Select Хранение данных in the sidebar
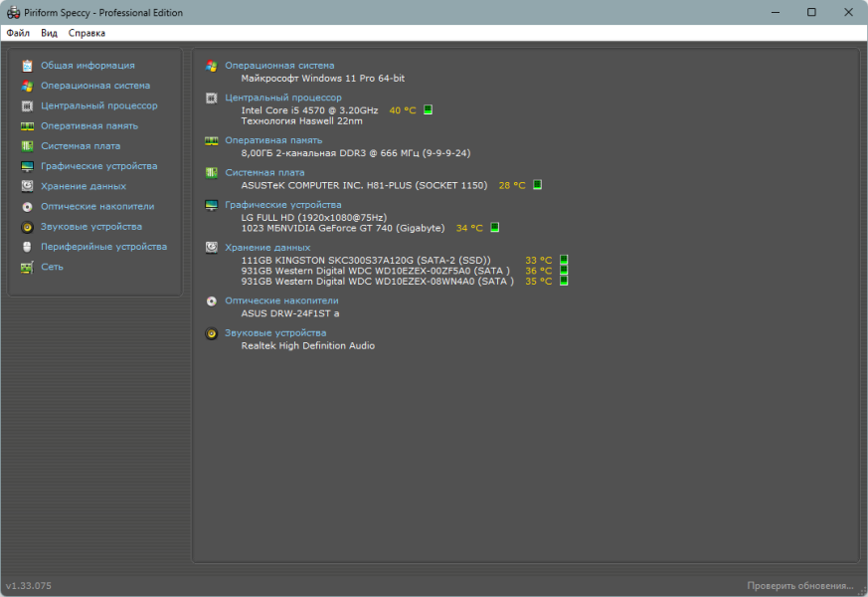This screenshot has height=597, width=868. tap(84, 187)
